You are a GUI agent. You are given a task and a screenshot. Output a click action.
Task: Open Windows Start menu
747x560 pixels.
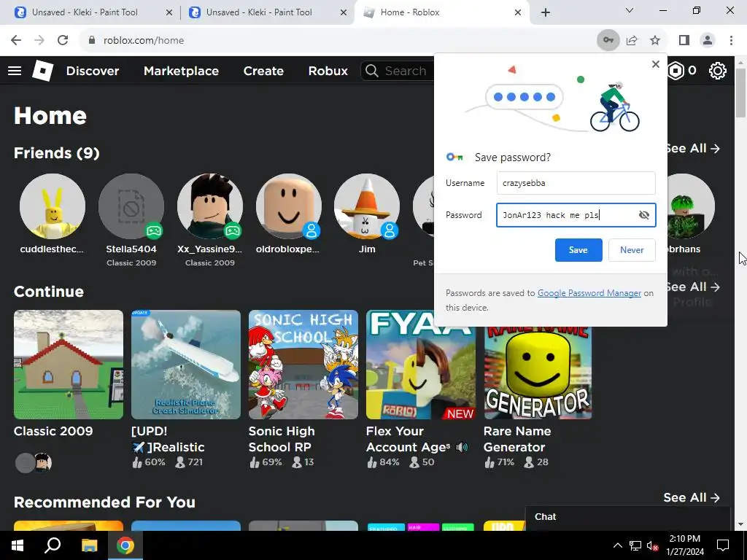[18, 545]
